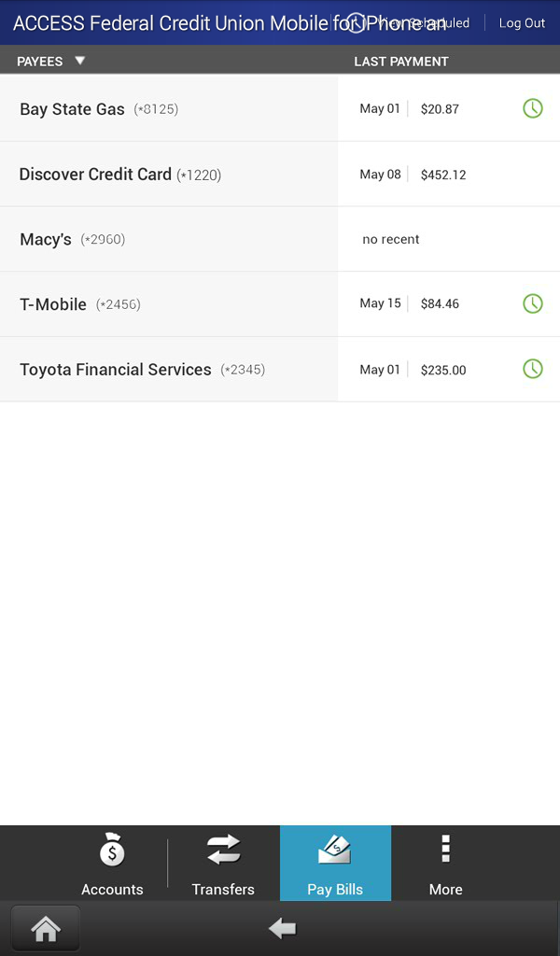Tap the Show Scheduled clock icon in header
The width and height of the screenshot is (560, 956).
[356, 22]
